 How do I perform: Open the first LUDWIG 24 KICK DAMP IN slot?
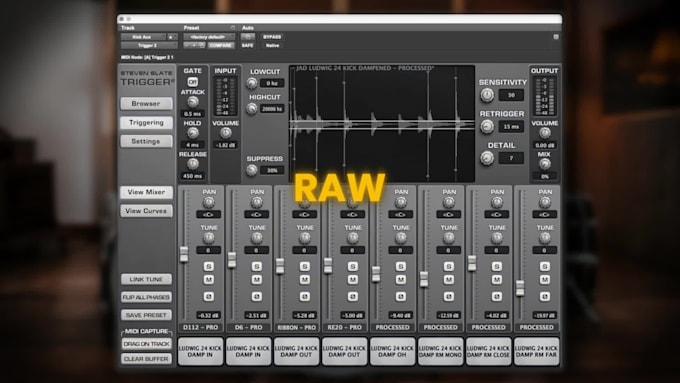pos(200,351)
